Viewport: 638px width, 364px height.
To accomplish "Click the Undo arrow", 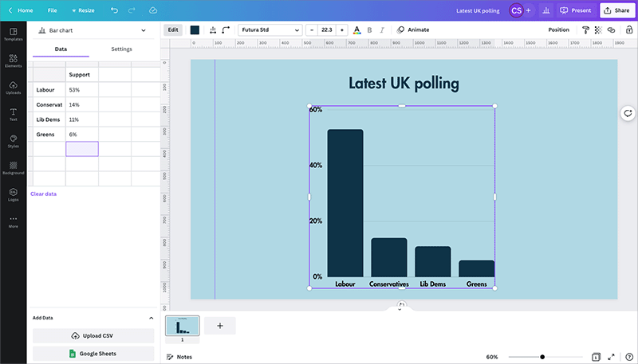I will tap(114, 10).
